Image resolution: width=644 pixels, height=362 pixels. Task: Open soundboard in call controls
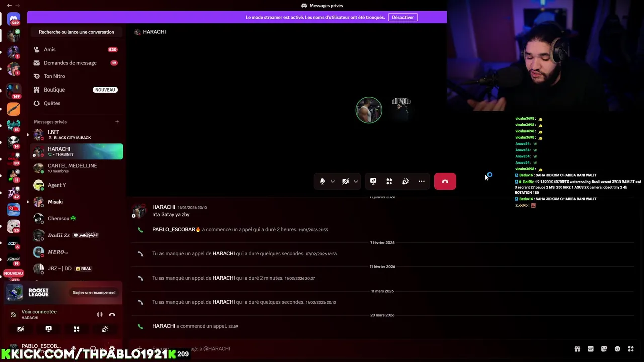tap(406, 182)
